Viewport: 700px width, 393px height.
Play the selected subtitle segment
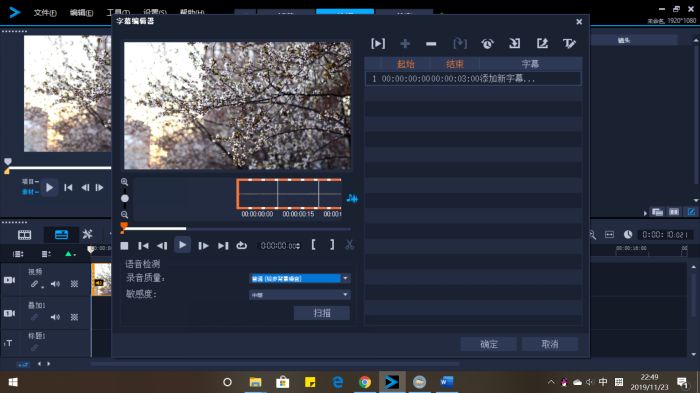point(378,43)
